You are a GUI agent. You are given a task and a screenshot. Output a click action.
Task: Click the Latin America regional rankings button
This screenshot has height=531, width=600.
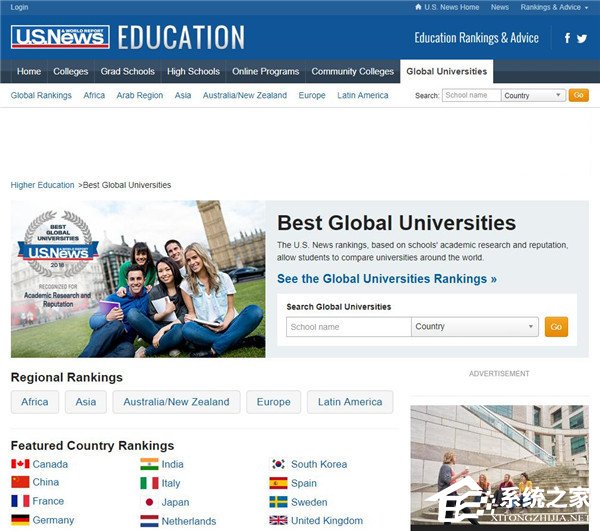pyautogui.click(x=350, y=402)
